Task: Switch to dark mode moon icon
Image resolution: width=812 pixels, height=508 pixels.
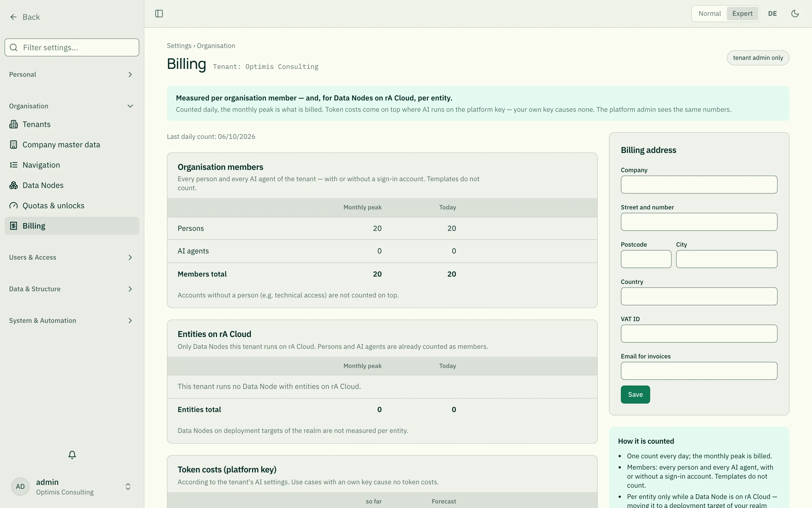Action: 795,14
